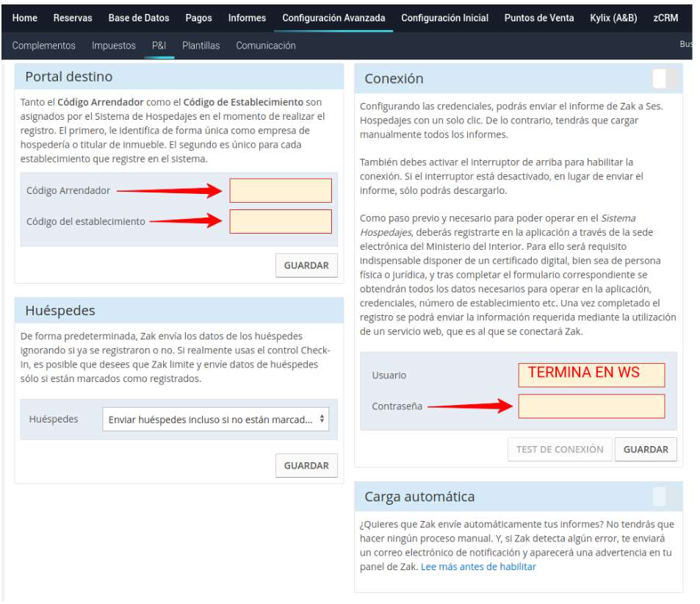Open Configuración Inicial menu

coord(444,18)
